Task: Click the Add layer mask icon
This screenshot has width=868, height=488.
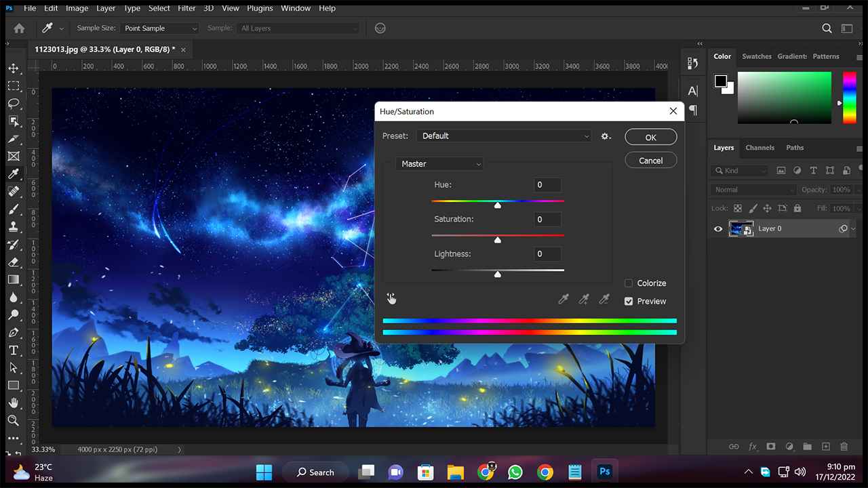Action: pos(770,447)
